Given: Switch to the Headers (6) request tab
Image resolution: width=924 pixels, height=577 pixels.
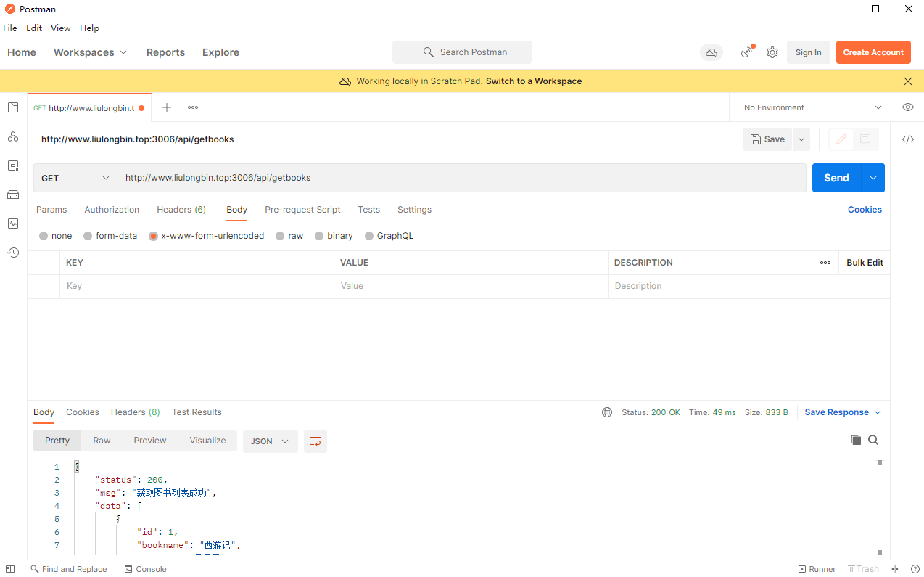Looking at the screenshot, I should coord(181,210).
